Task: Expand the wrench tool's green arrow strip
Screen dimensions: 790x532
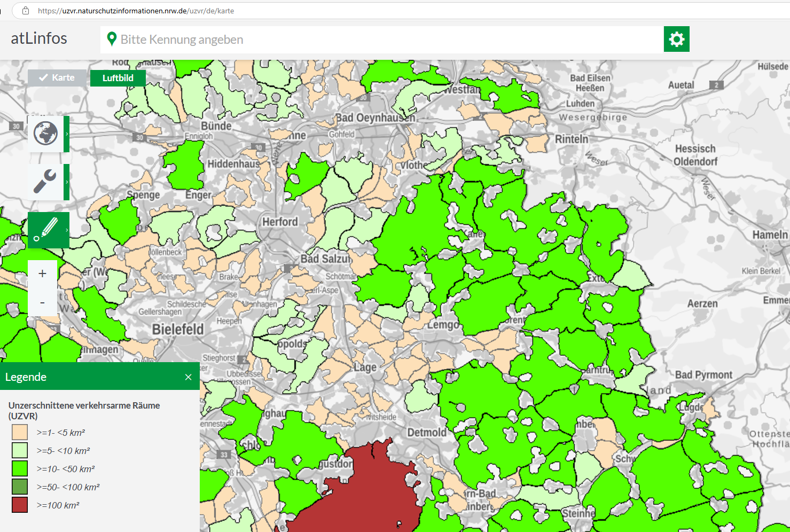Action: [67, 182]
